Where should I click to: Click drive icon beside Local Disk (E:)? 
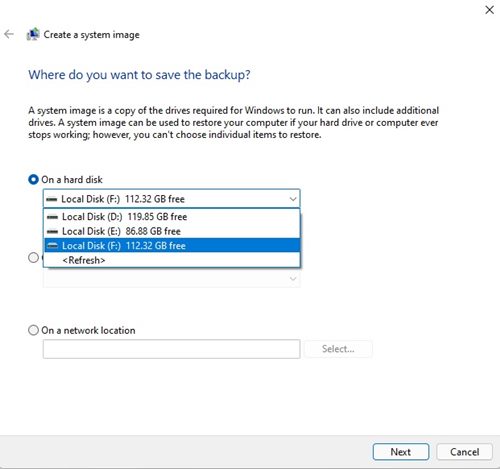tap(52, 231)
